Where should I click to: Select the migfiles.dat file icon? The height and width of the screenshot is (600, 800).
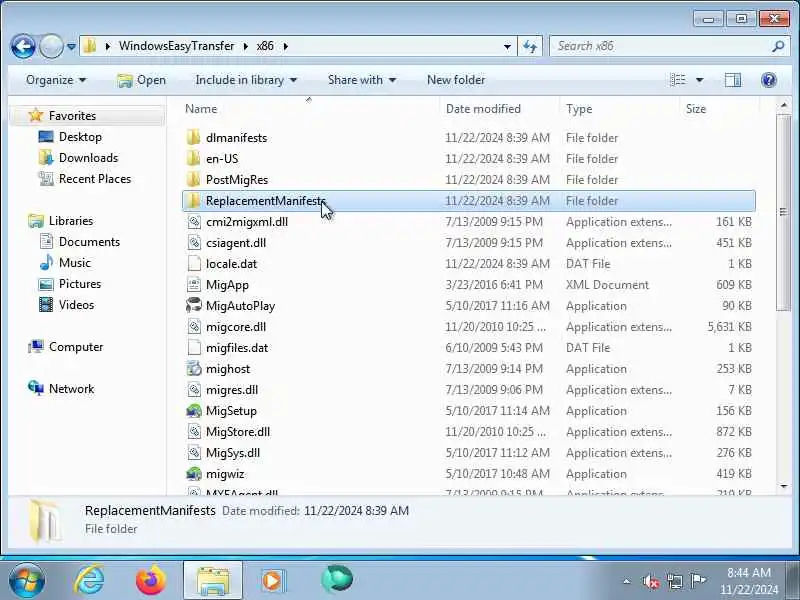pyautogui.click(x=194, y=347)
